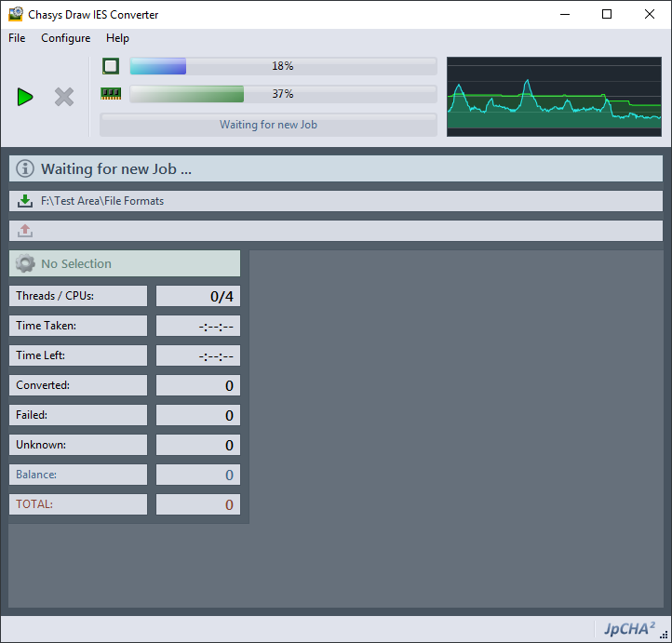The width and height of the screenshot is (672, 643).
Task: Open the Help menu
Action: point(117,38)
